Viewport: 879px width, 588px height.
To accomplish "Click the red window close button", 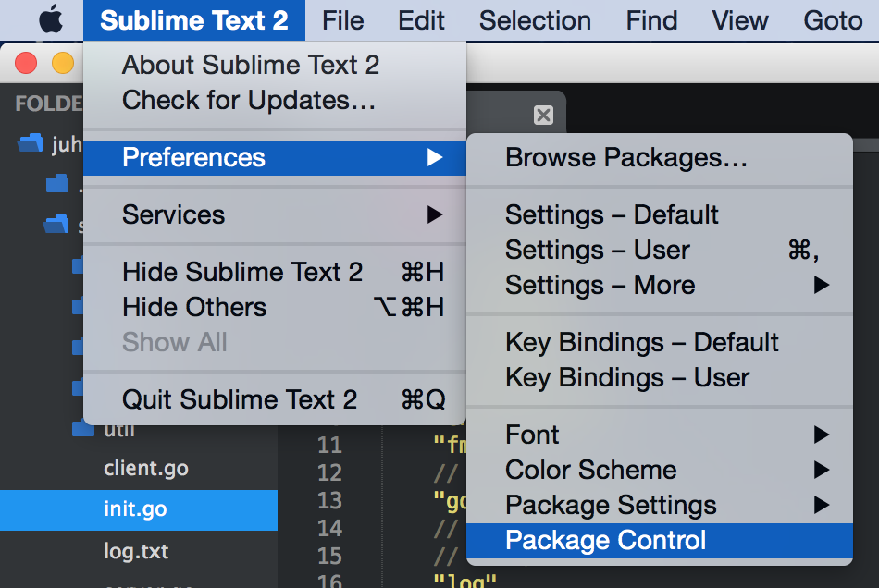I will point(26,63).
